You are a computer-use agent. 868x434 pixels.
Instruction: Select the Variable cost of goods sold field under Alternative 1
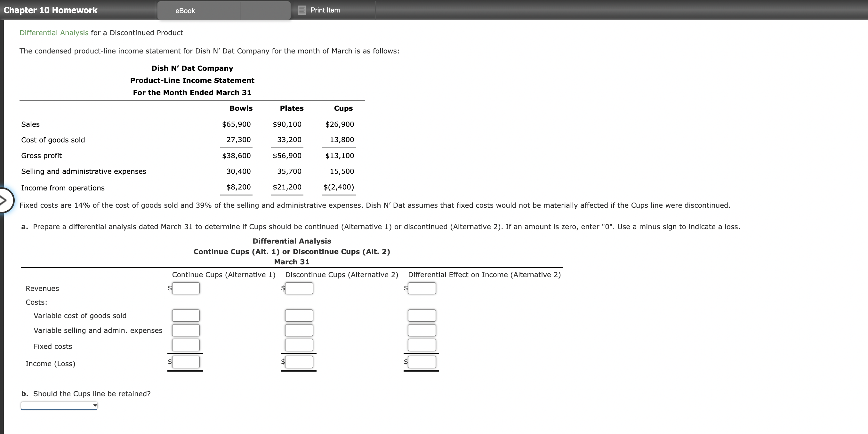[186, 315]
